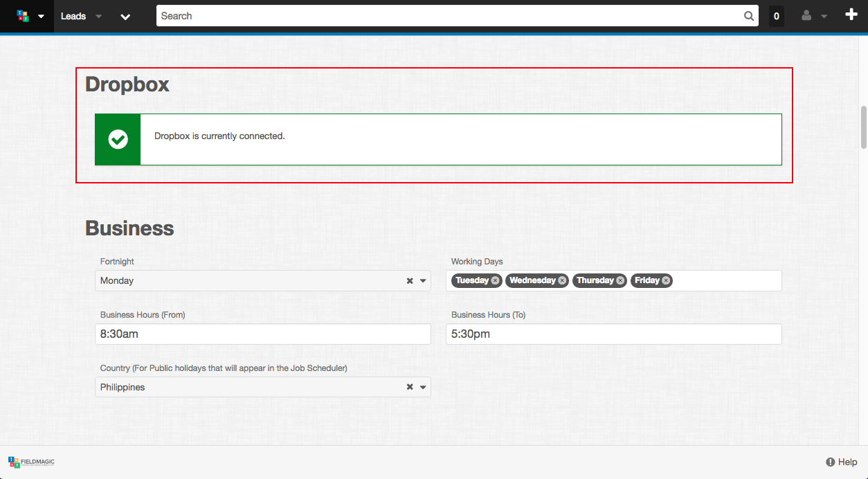Remove Friday from Working Days
This screenshot has height=479, width=868.
[x=666, y=280]
